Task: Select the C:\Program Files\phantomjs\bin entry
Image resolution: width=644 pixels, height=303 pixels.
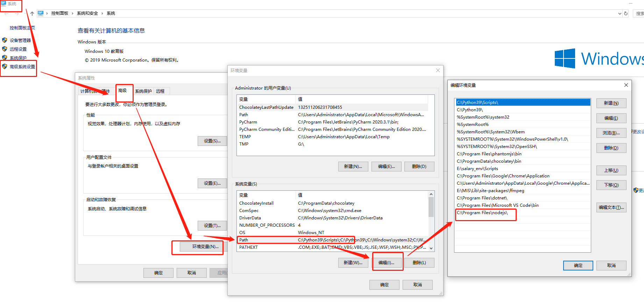Action: tap(523, 154)
